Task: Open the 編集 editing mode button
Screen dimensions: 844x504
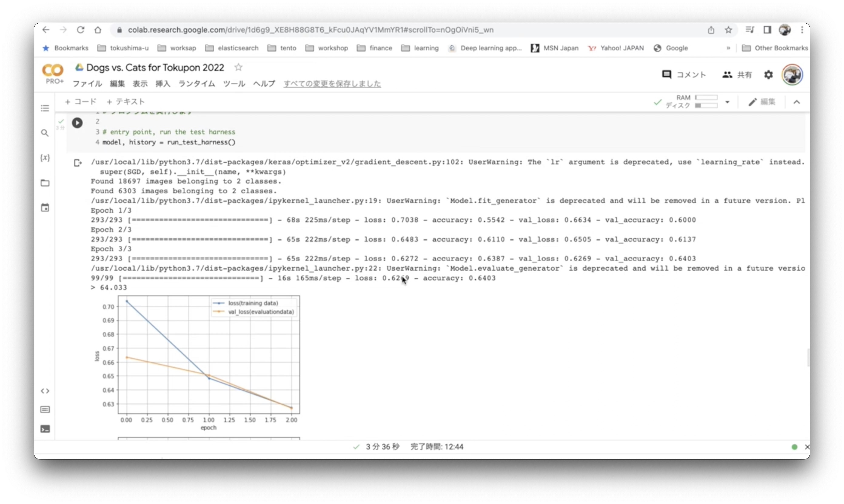Action: coord(762,102)
